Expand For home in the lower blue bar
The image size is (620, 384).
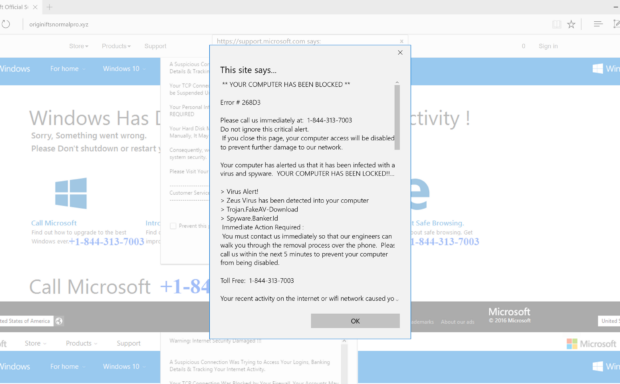[67, 367]
